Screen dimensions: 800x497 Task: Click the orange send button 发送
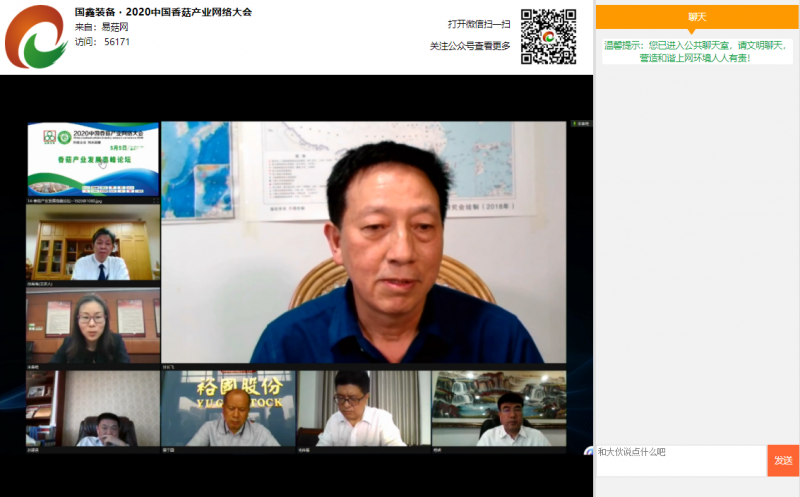coord(783,461)
